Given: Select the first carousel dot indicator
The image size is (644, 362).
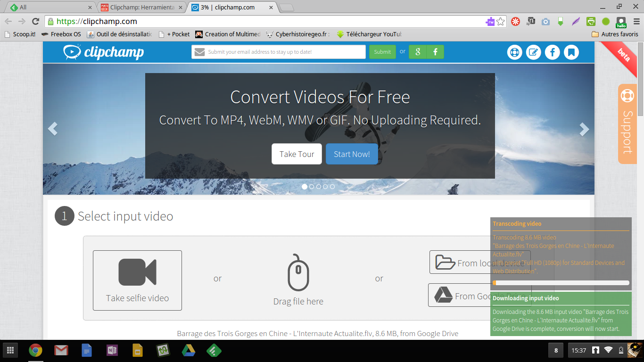Looking at the screenshot, I should pos(305,187).
